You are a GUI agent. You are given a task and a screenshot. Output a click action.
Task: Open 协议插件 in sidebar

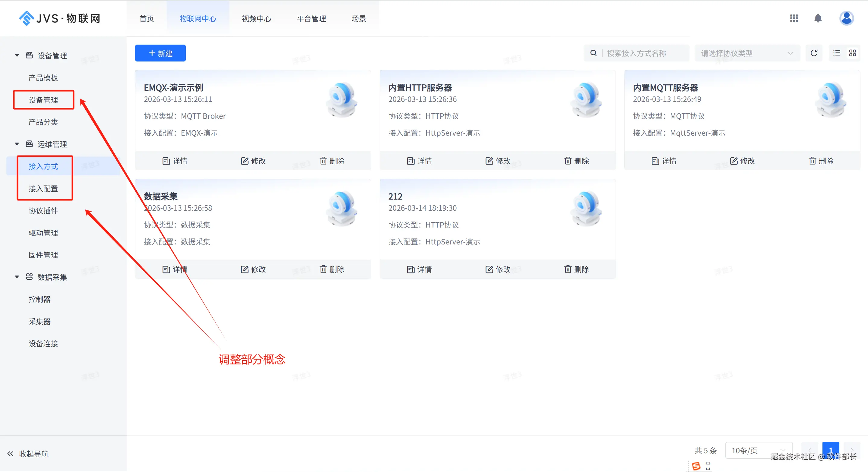pyautogui.click(x=43, y=211)
